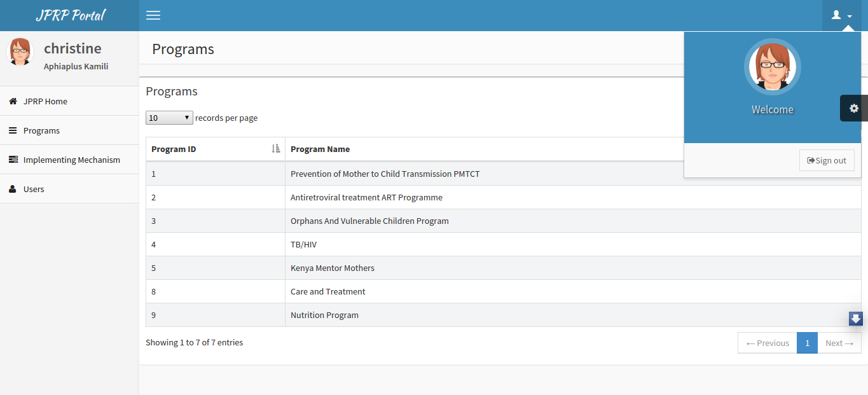Open Implementing Mechanism in sidebar
Viewport: 868px width, 395px height.
[x=69, y=160]
